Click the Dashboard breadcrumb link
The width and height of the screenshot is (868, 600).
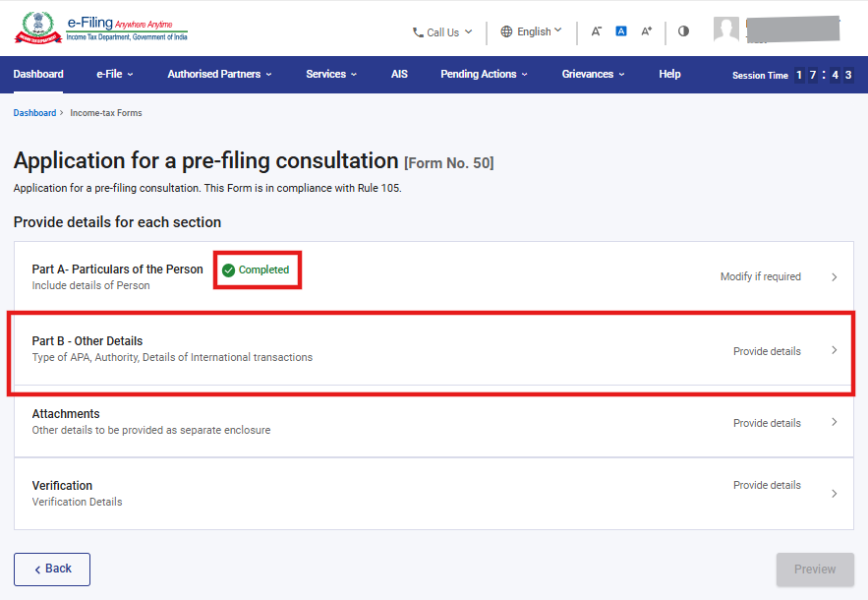point(34,113)
